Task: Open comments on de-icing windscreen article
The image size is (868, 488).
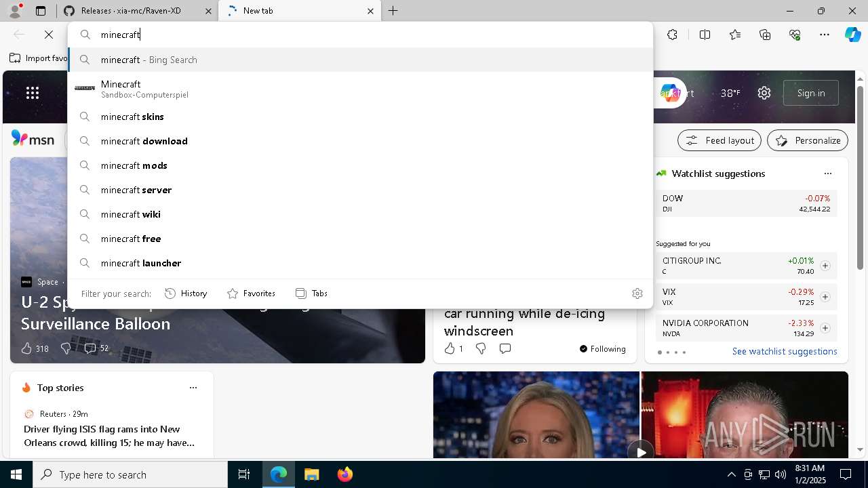Action: tap(505, 348)
